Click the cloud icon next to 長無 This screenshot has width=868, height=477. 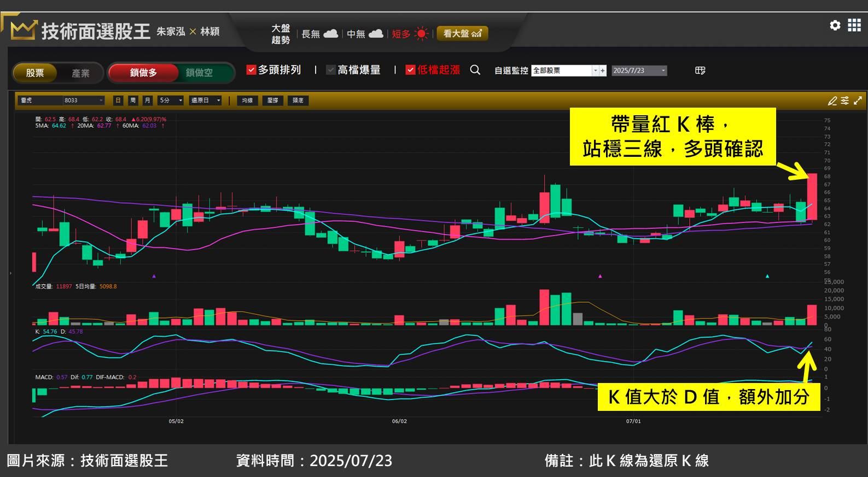click(330, 34)
